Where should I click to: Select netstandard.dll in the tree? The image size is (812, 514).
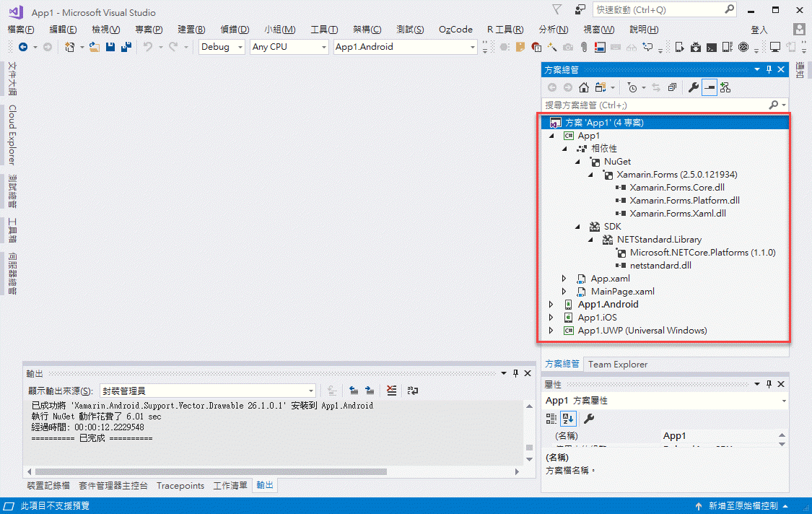tap(660, 265)
